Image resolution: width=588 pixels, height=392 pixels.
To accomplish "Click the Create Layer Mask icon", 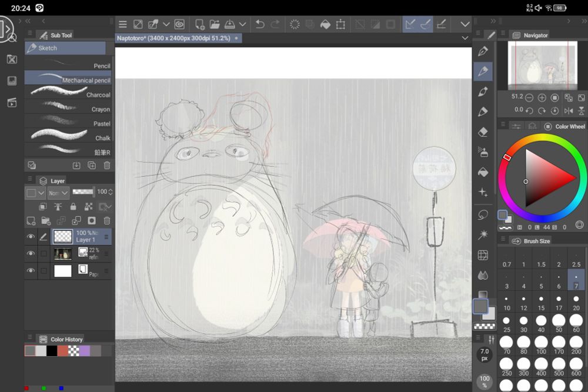I will 92,221.
